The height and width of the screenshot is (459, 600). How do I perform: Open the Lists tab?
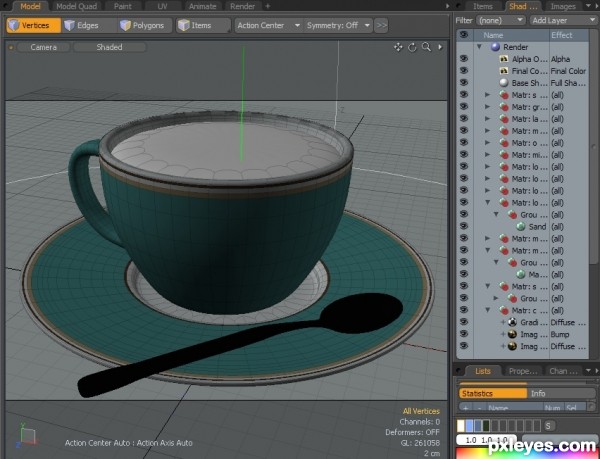[x=483, y=371]
